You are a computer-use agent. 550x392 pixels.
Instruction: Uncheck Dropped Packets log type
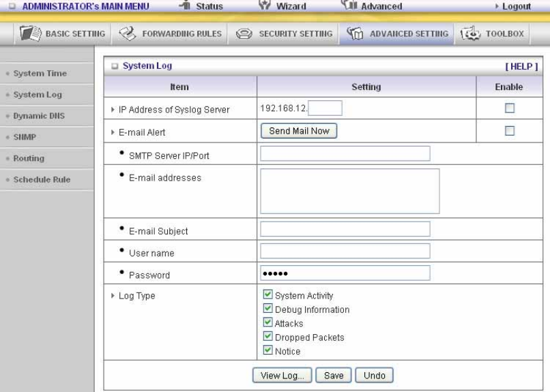[267, 336]
